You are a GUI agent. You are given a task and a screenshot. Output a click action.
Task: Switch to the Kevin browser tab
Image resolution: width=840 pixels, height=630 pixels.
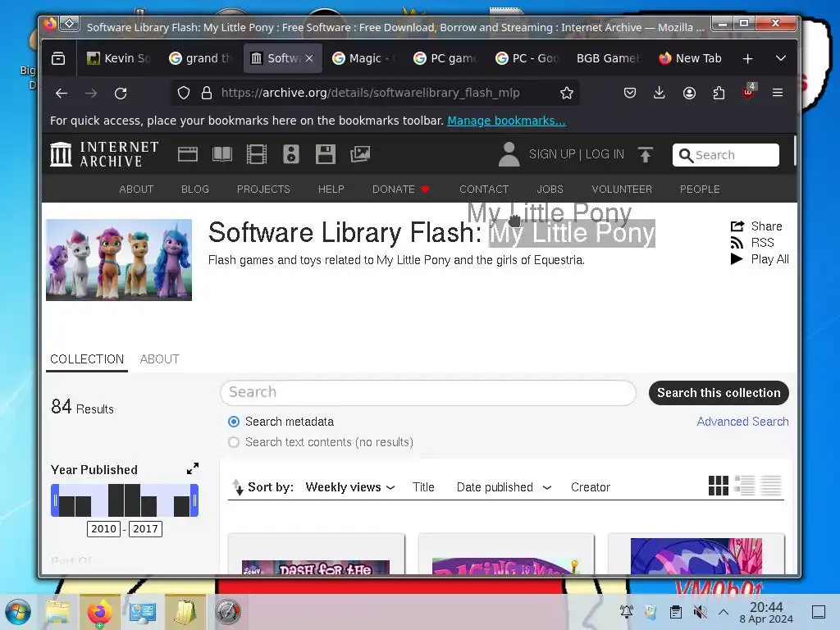[x=119, y=58]
